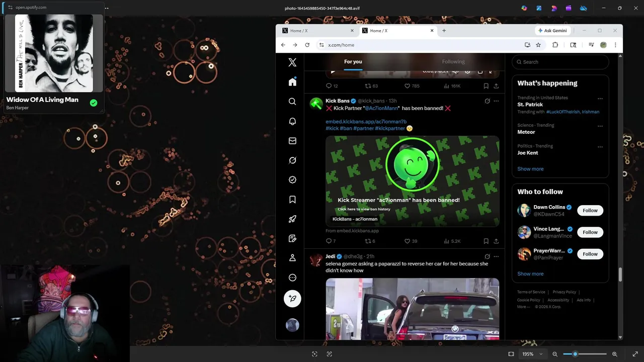644x362 pixels.
Task: Open the Privacy Policy footer link
Action: tap(565, 292)
